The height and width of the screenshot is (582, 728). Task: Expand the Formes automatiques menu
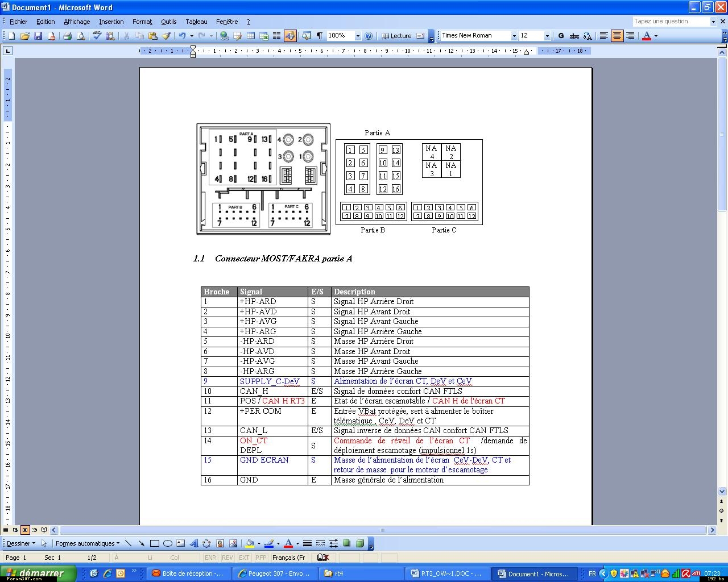tap(88, 543)
